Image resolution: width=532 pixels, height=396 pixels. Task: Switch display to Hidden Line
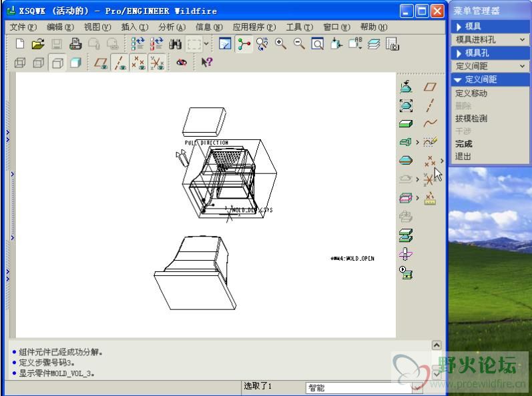coord(38,63)
